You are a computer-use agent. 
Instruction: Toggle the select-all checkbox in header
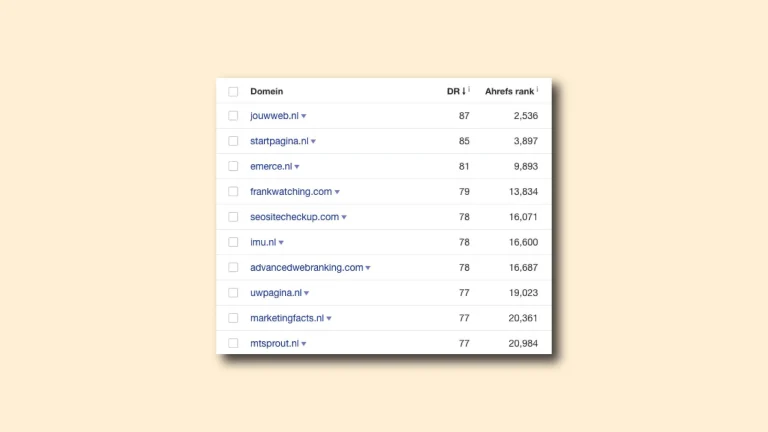click(x=233, y=91)
